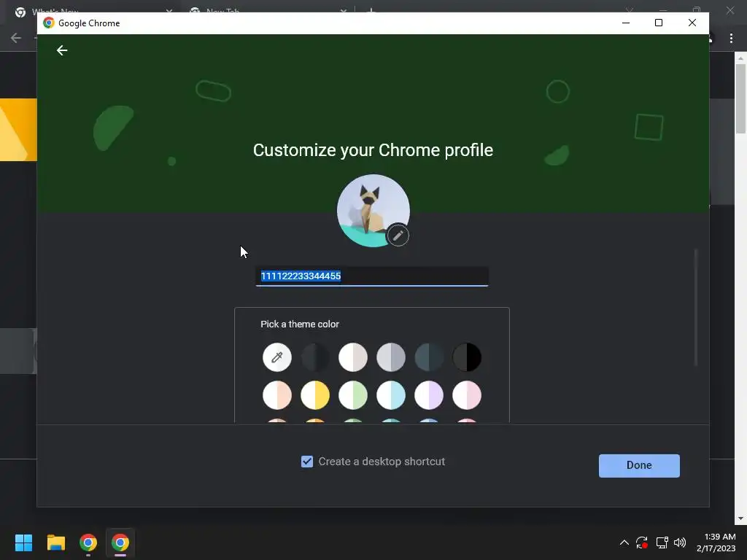Open the clock showing 1:39 AM

tap(716, 542)
